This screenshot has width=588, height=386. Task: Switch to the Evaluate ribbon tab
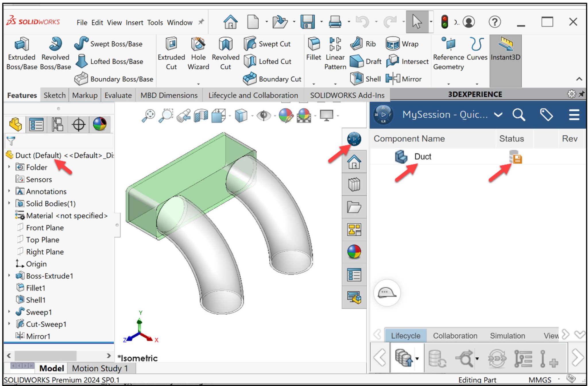coord(118,95)
